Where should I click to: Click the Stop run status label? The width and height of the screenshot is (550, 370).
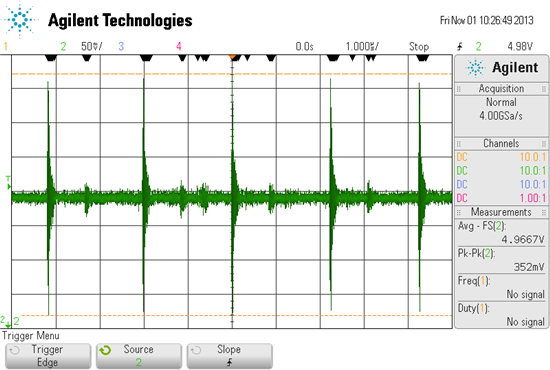click(x=419, y=46)
